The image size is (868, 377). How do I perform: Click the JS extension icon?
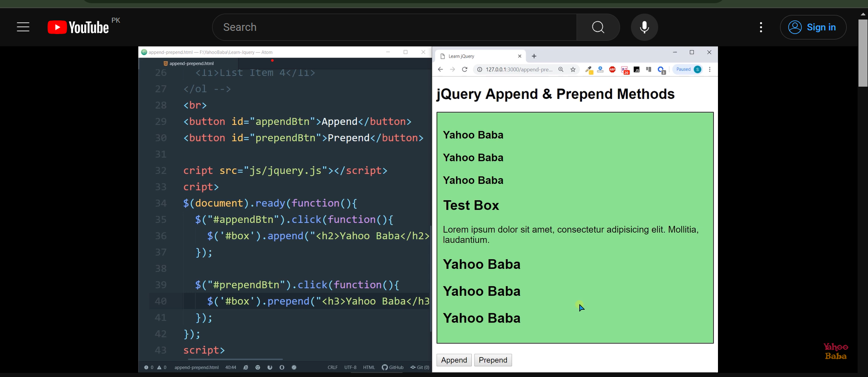[x=637, y=69]
